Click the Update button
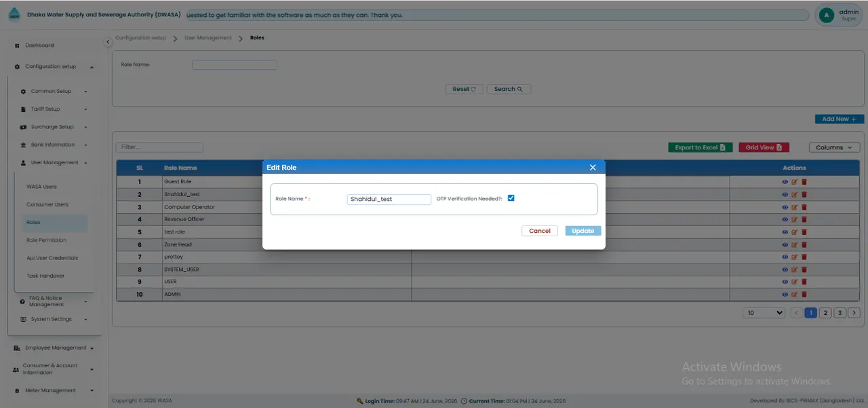 583,231
